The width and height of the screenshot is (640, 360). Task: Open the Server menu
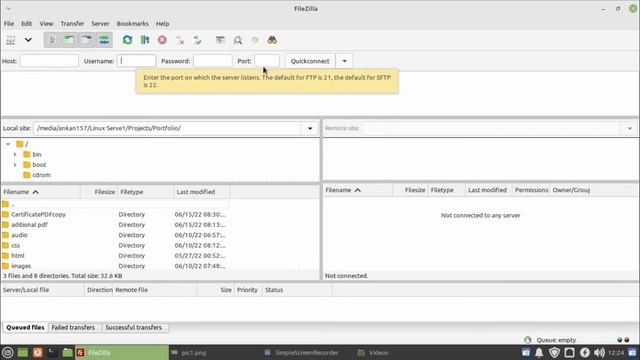(100, 24)
